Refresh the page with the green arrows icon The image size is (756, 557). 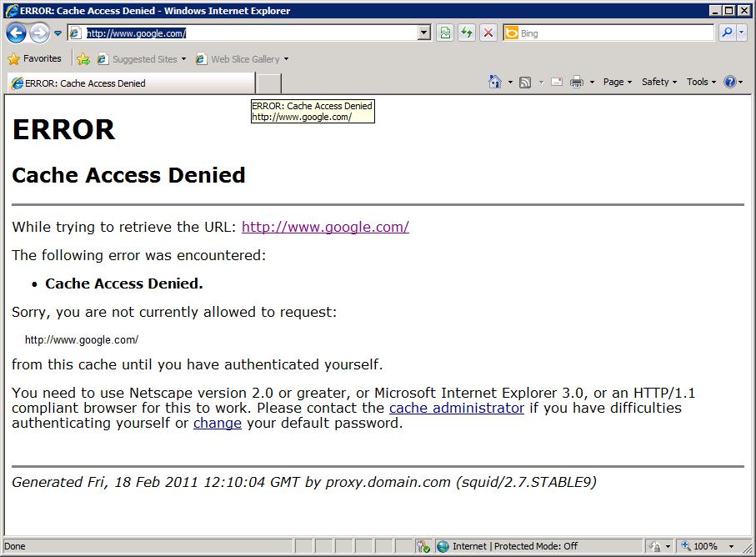[x=467, y=33]
